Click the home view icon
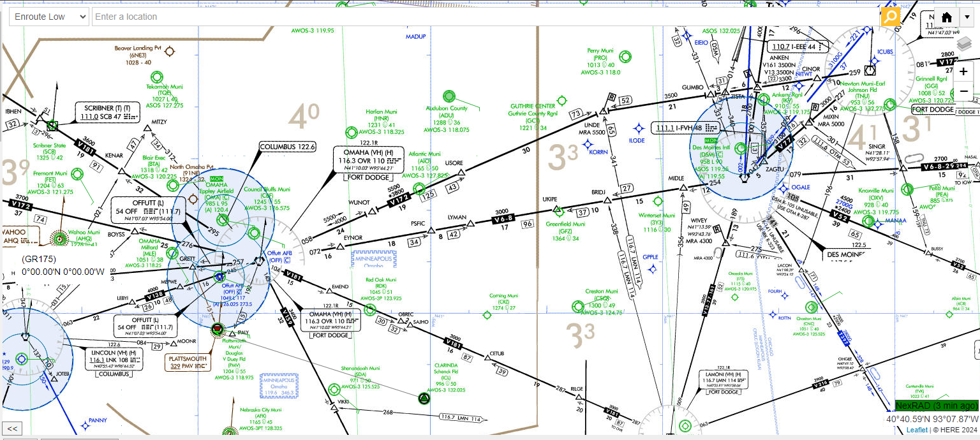Screen dimensions: 980x440 coord(947,17)
